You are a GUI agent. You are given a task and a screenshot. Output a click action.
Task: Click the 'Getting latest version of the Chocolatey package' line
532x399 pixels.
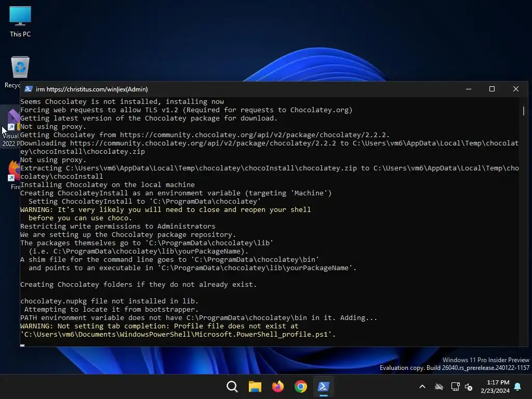pyautogui.click(x=149, y=118)
